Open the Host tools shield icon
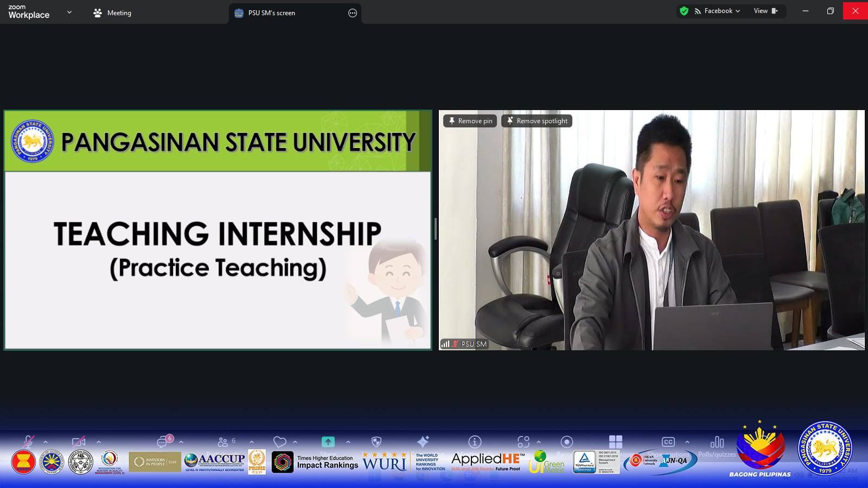The height and width of the screenshot is (488, 868). pyautogui.click(x=376, y=442)
